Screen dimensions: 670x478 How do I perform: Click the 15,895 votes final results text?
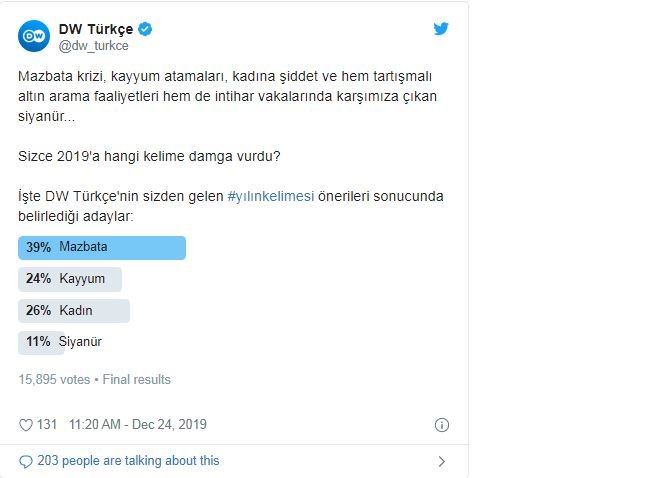(95, 380)
